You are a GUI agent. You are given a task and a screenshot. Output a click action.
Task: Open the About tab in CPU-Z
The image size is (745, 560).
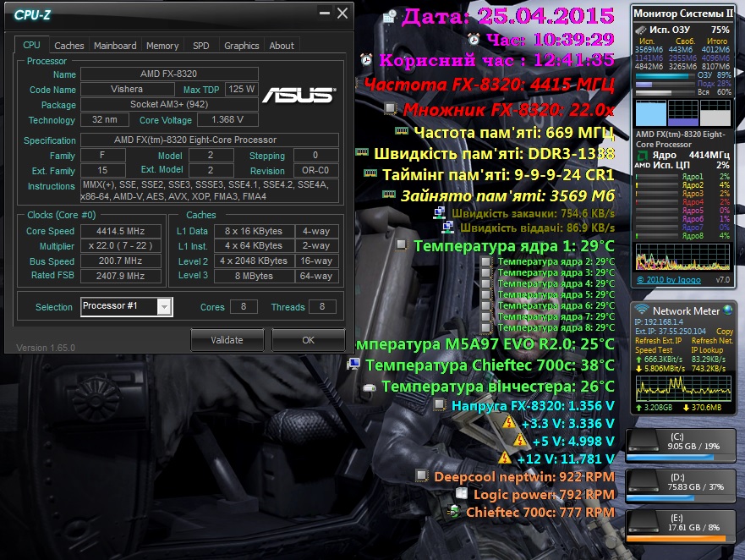(x=282, y=46)
